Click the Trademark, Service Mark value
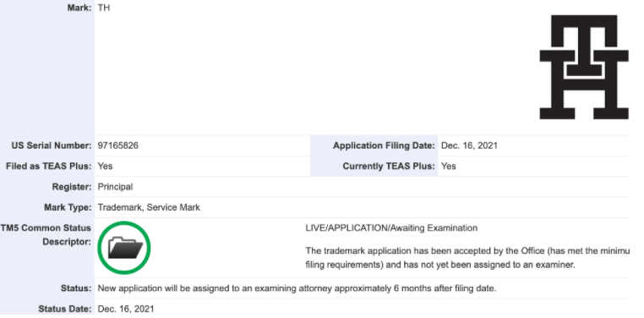 [149, 207]
